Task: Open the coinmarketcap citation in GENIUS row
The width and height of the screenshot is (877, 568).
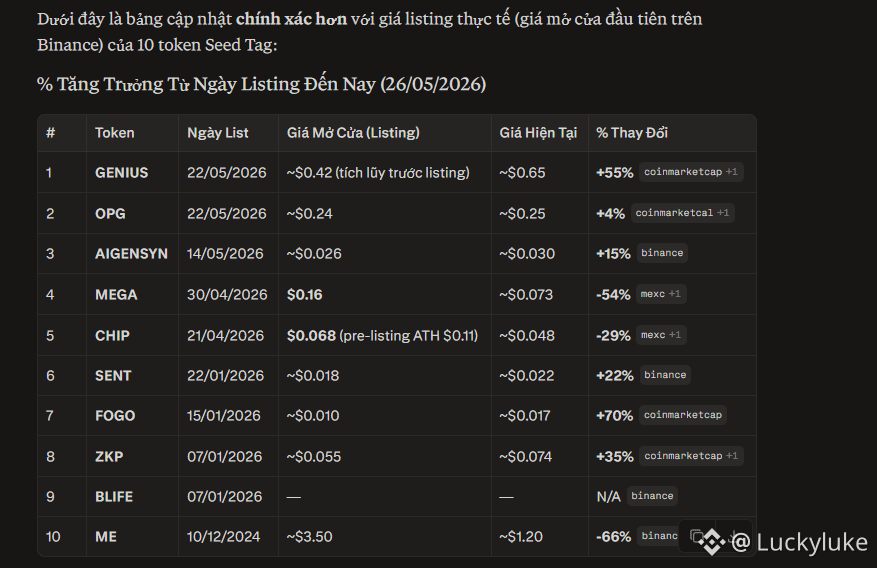Action: point(691,172)
